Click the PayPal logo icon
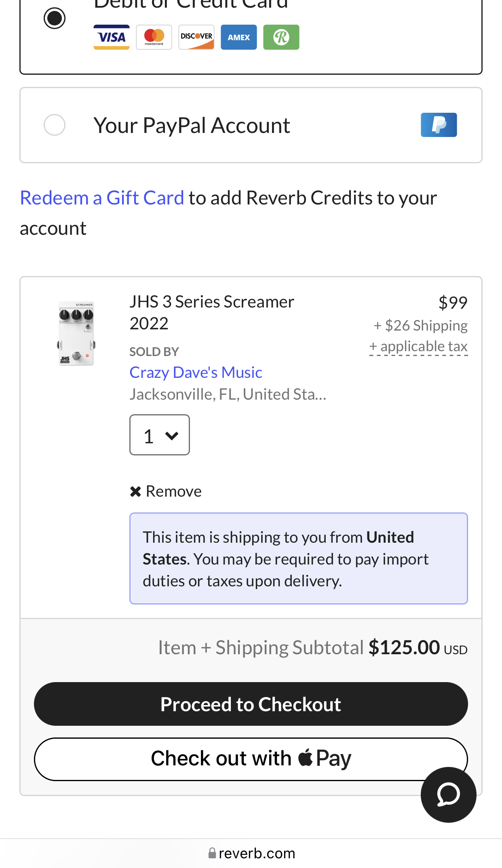This screenshot has height=868, width=502. [x=439, y=125]
